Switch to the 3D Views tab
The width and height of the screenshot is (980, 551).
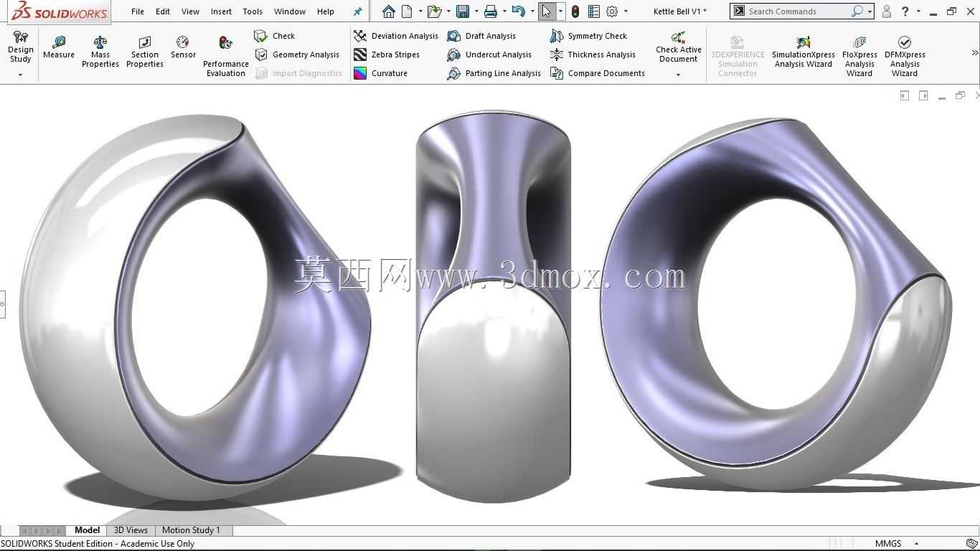(131, 530)
